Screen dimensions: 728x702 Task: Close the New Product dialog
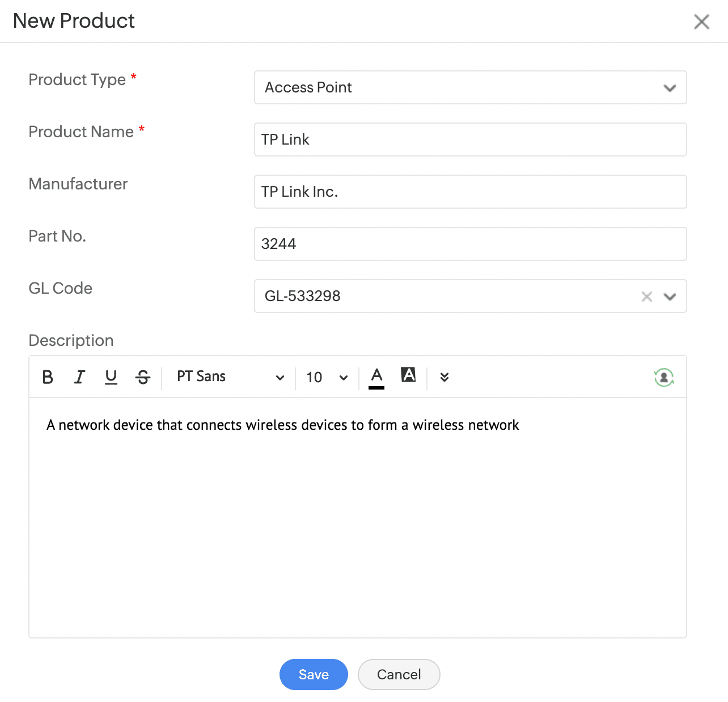(x=701, y=22)
